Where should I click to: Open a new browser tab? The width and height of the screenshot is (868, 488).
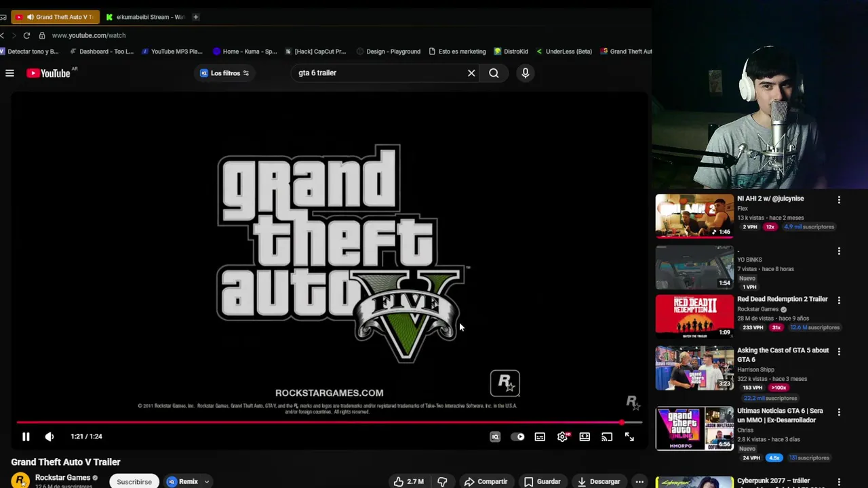point(196,17)
